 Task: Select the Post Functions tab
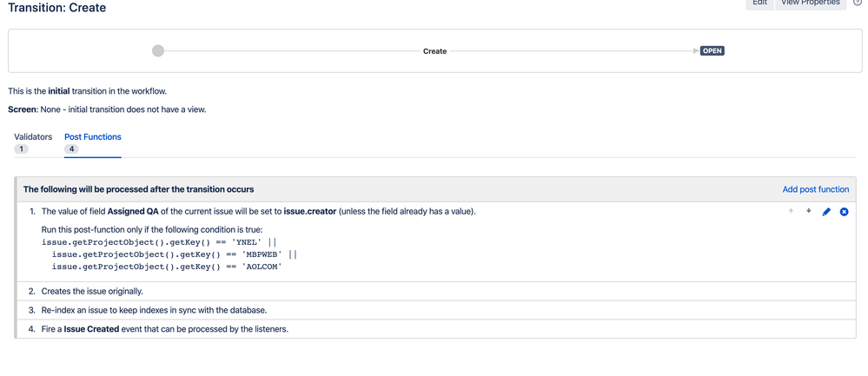tap(92, 136)
